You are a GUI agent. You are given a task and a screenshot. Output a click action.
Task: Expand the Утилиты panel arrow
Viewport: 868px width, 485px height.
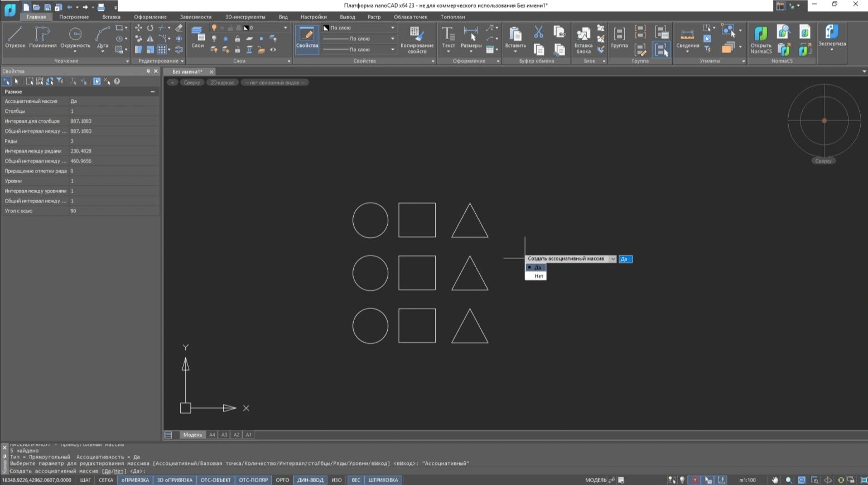tap(743, 61)
